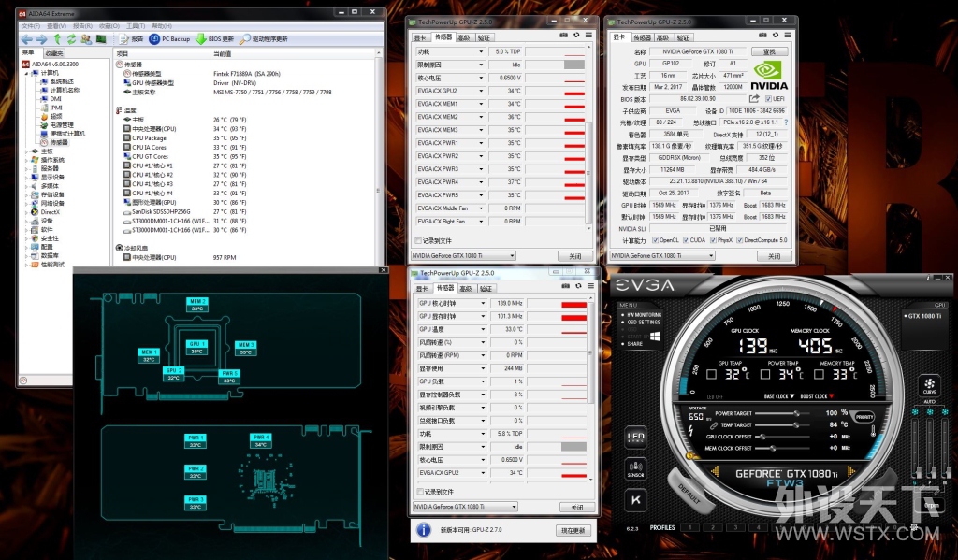Click the green up-level arrow in AIDA64
The height and width of the screenshot is (560, 958).
57,39
